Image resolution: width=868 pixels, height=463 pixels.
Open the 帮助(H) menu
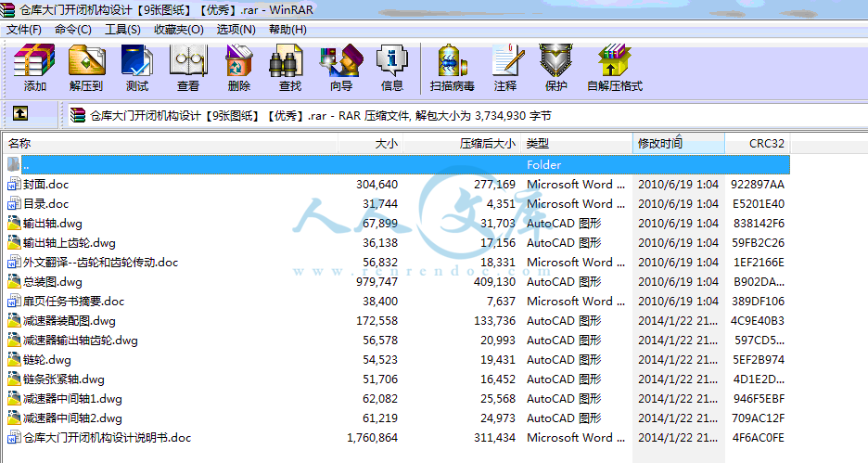pyautogui.click(x=287, y=30)
